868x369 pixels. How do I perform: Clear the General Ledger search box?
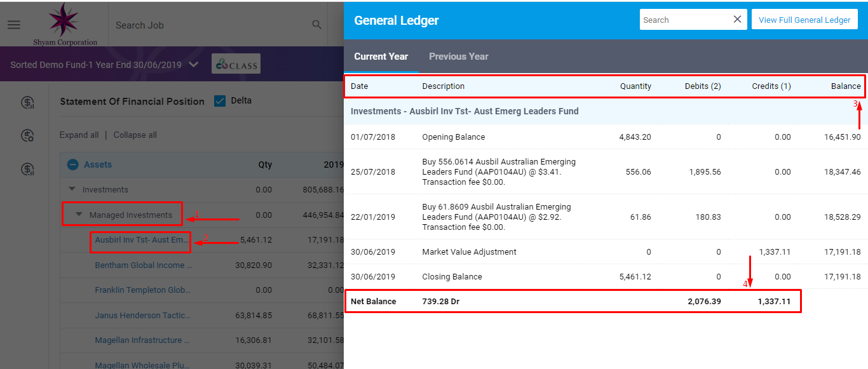(737, 19)
